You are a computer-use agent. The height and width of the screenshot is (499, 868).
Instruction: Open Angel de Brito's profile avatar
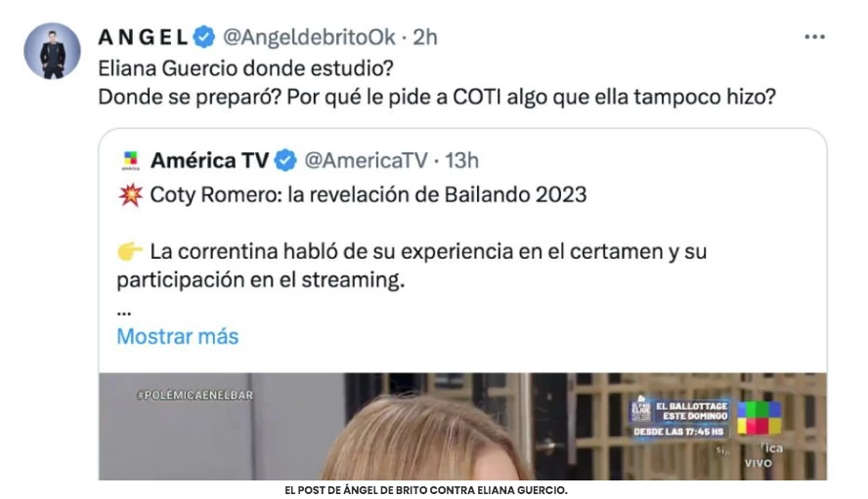pyautogui.click(x=52, y=51)
